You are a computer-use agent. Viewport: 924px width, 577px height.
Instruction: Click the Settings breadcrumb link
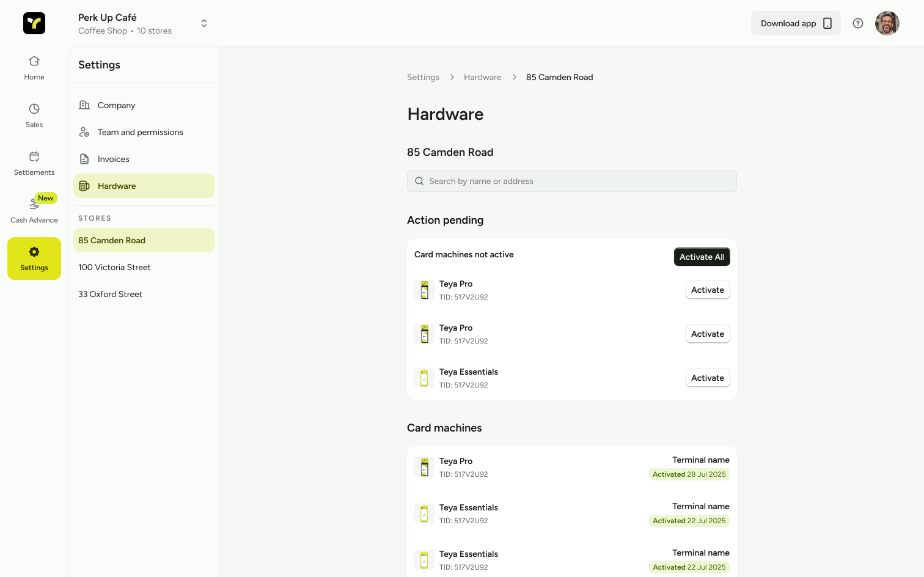(423, 77)
